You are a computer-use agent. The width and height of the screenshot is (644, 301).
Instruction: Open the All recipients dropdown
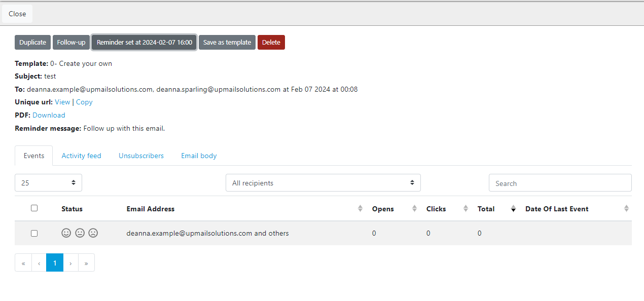click(x=323, y=183)
